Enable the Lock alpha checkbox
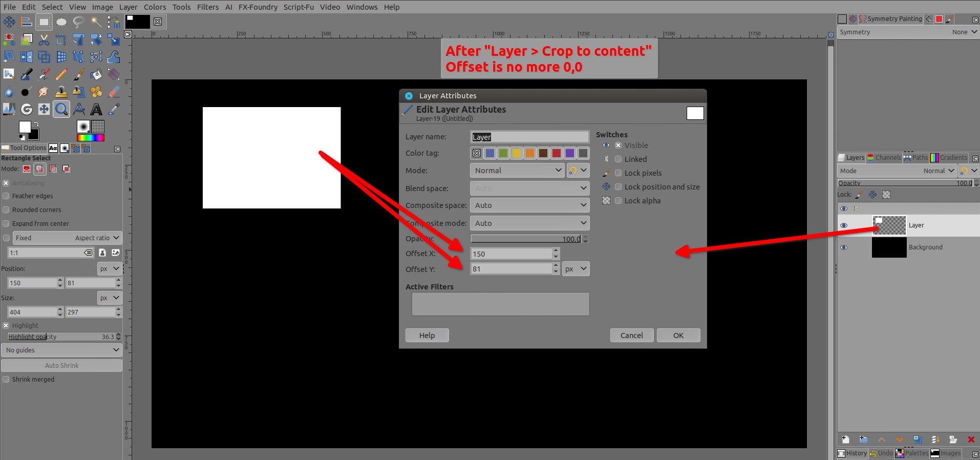The height and width of the screenshot is (460, 980). coord(618,201)
